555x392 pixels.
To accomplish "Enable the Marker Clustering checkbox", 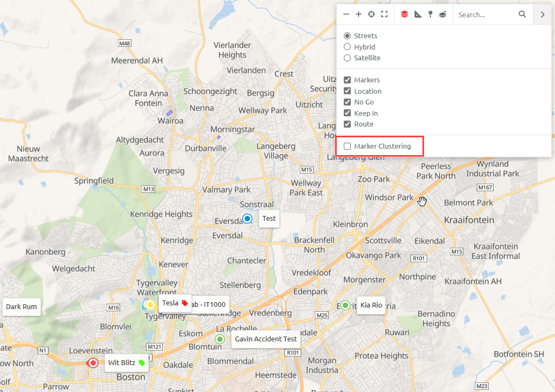I will coord(347,145).
